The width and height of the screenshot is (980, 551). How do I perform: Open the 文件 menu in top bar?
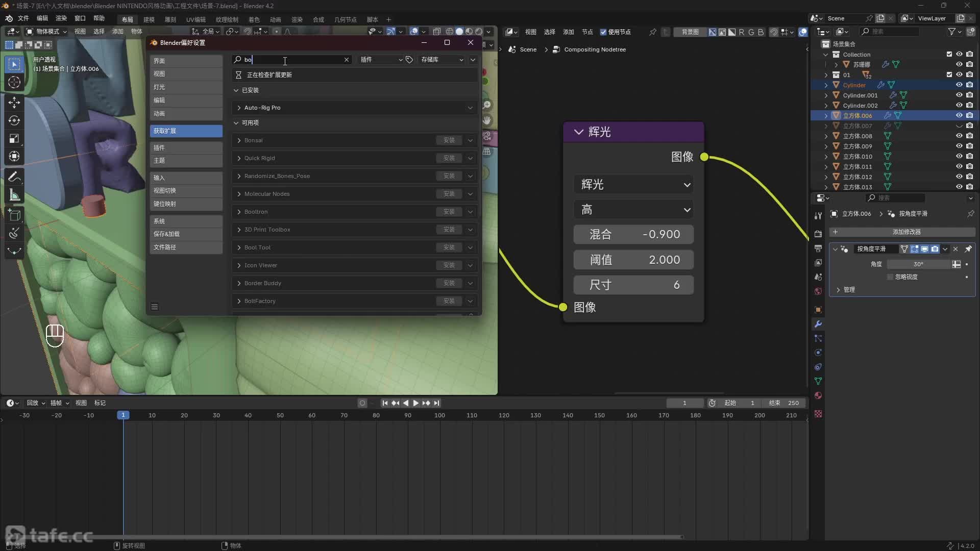23,18
